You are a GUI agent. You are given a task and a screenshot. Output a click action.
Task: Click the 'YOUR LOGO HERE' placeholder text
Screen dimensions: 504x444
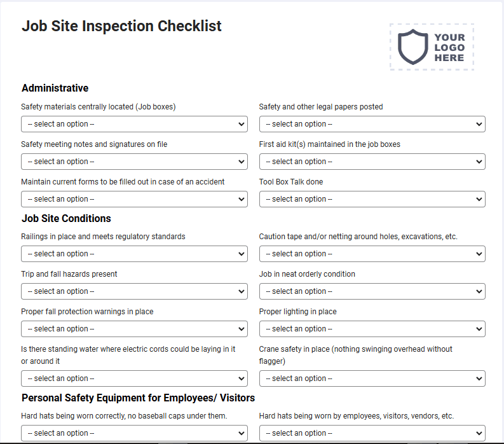click(x=449, y=47)
